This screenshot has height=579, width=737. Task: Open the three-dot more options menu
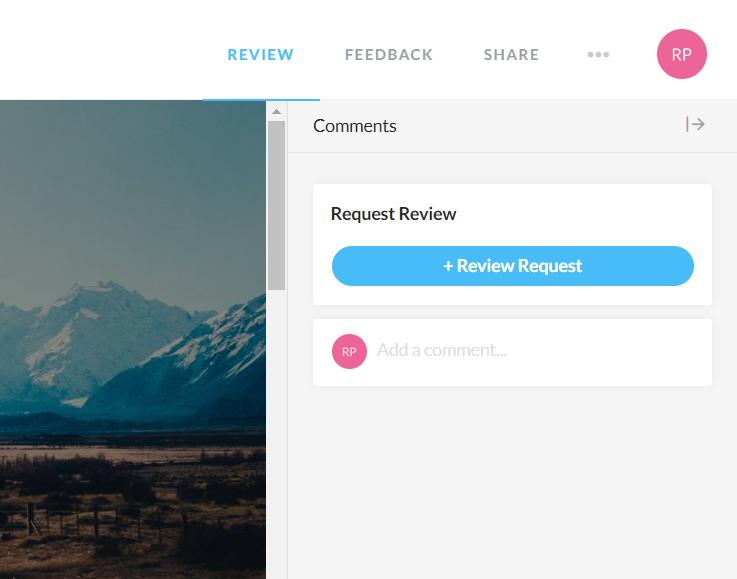[x=598, y=55]
